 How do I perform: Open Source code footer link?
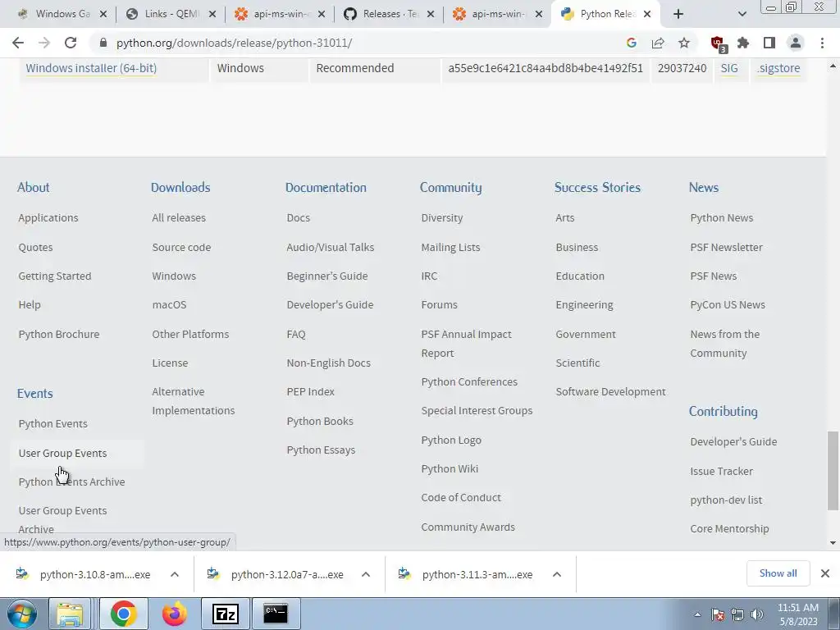tap(181, 248)
